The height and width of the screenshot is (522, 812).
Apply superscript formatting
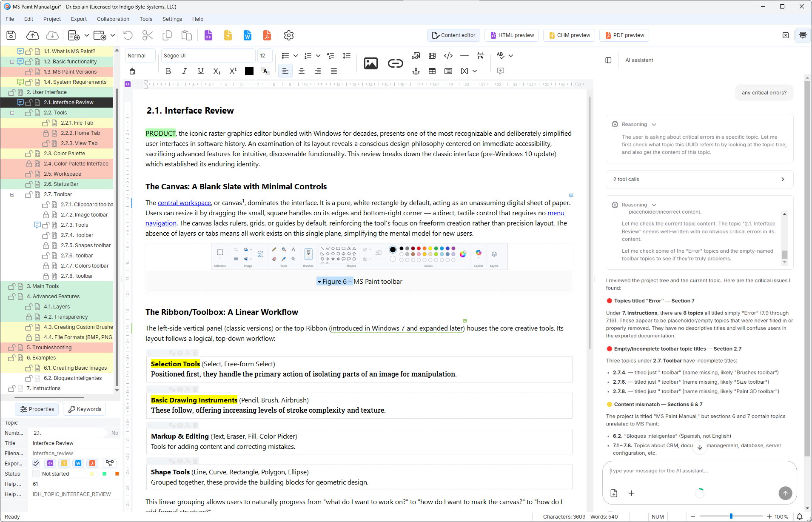point(233,71)
